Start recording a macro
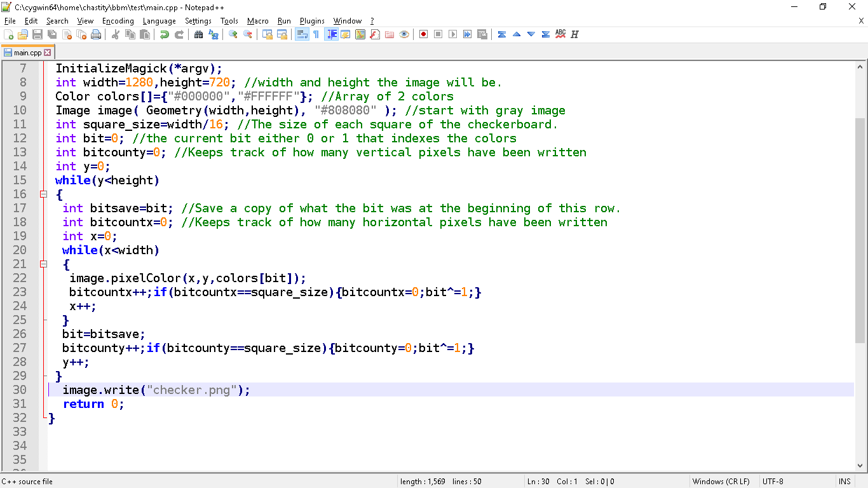This screenshot has width=868, height=488. (x=423, y=34)
